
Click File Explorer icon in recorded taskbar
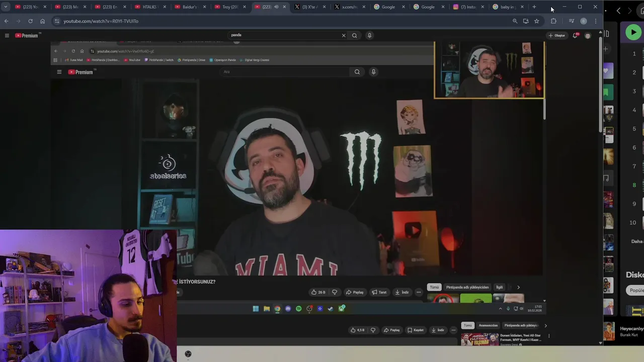click(x=267, y=309)
